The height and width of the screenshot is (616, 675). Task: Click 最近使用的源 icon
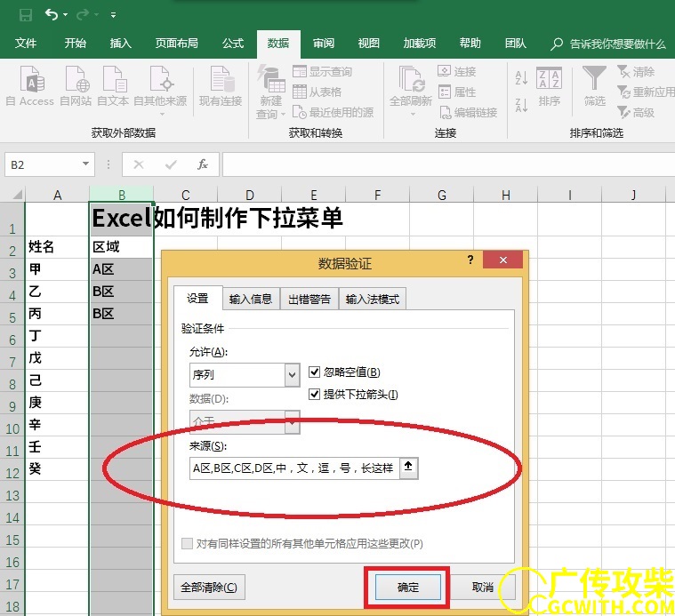(x=333, y=113)
